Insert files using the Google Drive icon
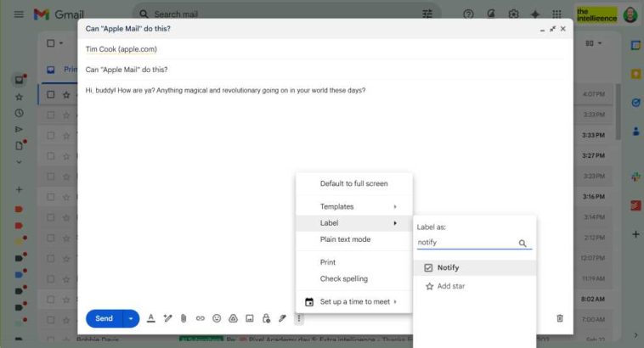The height and width of the screenshot is (348, 644). tap(234, 318)
